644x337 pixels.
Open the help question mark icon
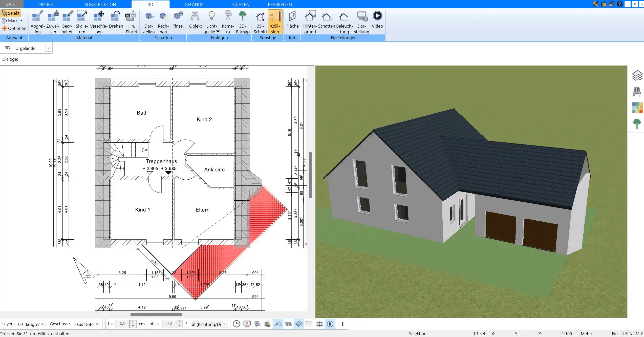619,4
